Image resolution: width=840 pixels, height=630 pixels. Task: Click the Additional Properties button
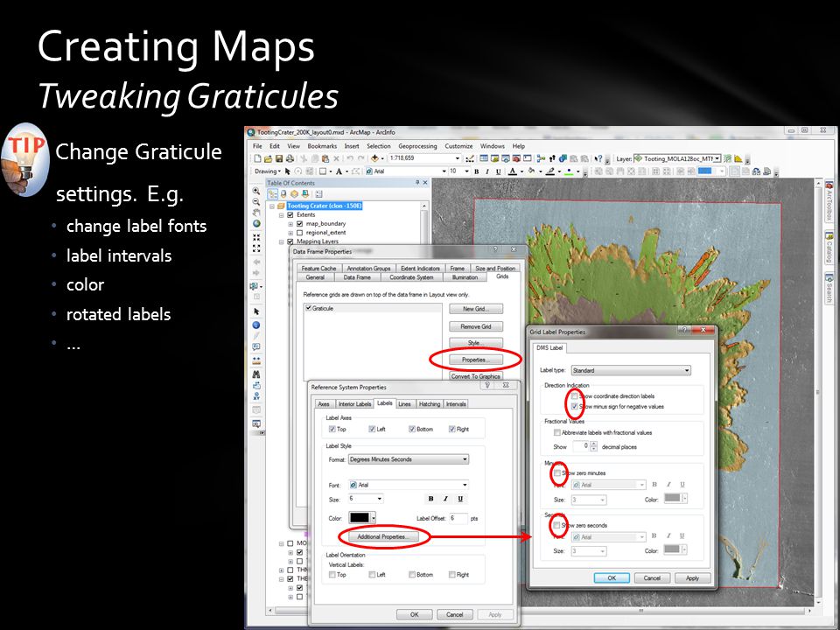click(x=383, y=536)
